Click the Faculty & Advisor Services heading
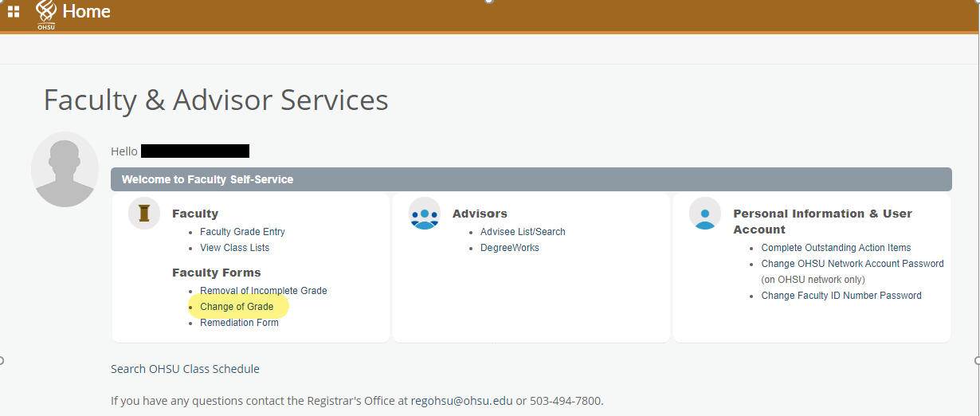Image resolution: width=980 pixels, height=416 pixels. pyautogui.click(x=216, y=100)
